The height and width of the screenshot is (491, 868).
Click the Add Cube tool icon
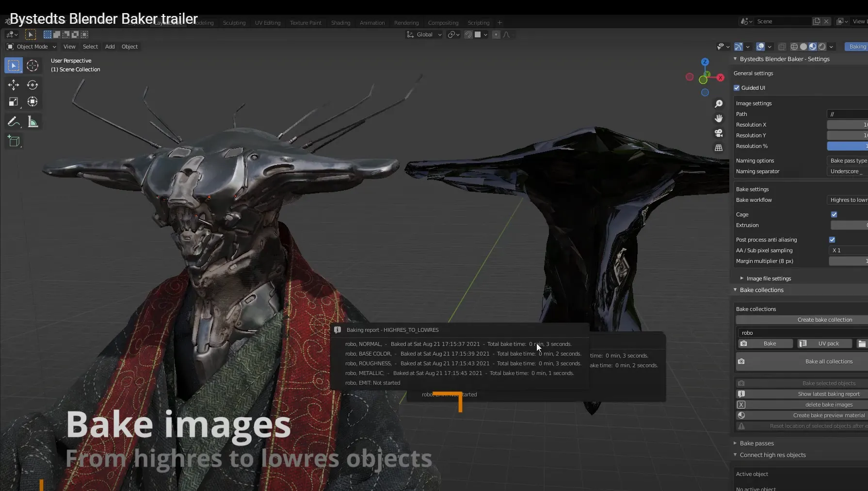pos(14,141)
